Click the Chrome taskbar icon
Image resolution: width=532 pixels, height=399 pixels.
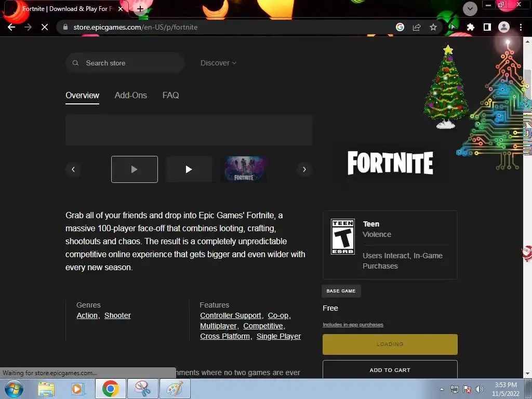click(x=110, y=389)
